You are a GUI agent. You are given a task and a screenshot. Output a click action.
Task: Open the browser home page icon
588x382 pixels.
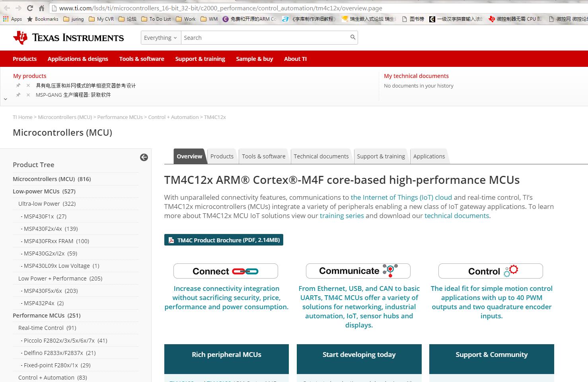pyautogui.click(x=41, y=8)
